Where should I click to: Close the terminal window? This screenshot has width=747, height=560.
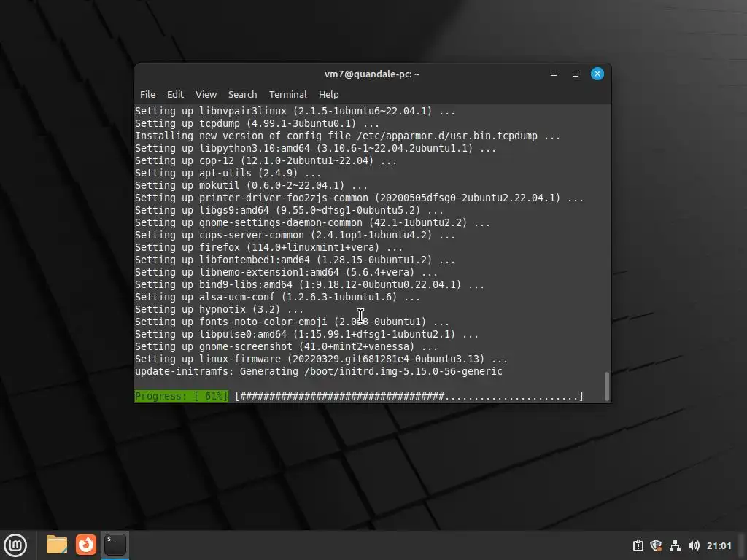point(597,74)
